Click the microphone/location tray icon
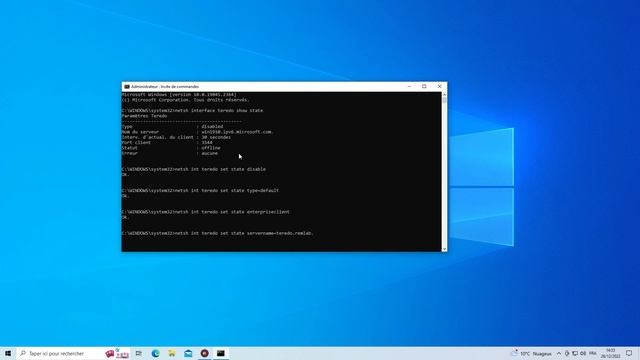This screenshot has height=360, width=640. 567,353
